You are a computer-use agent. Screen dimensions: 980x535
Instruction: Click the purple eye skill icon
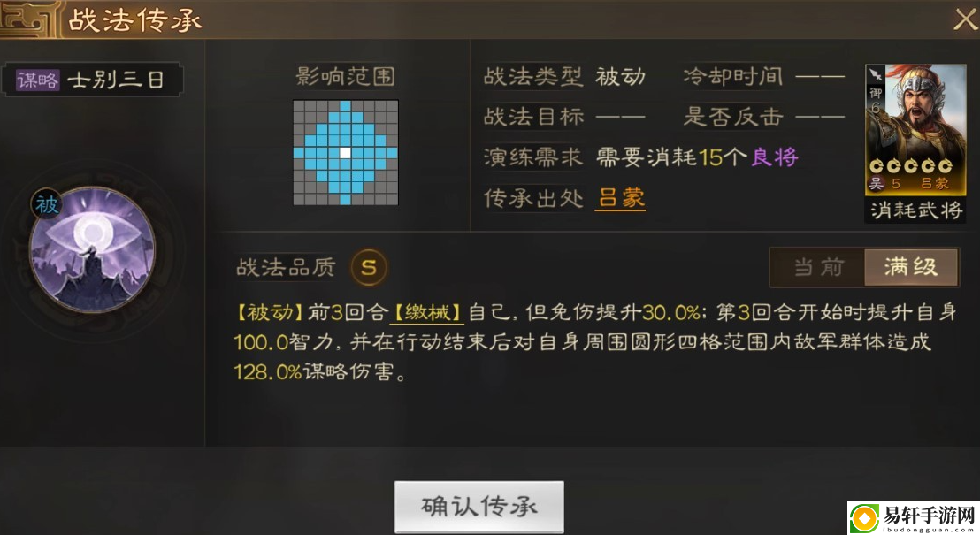click(93, 248)
